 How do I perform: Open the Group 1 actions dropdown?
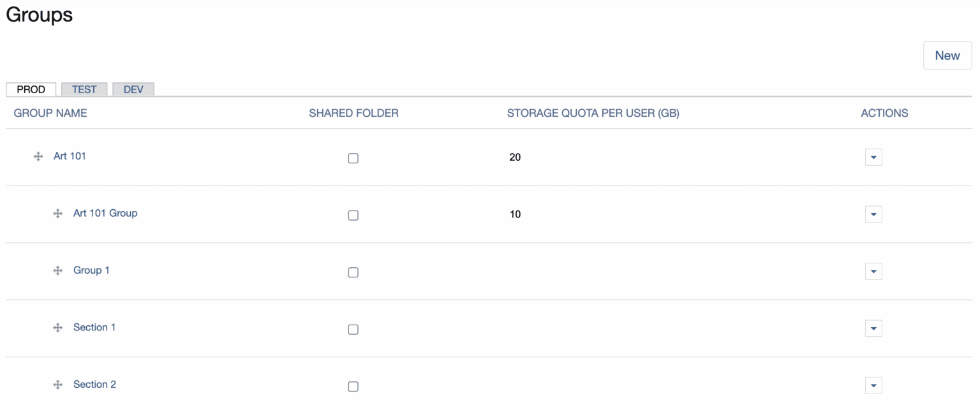(x=873, y=271)
